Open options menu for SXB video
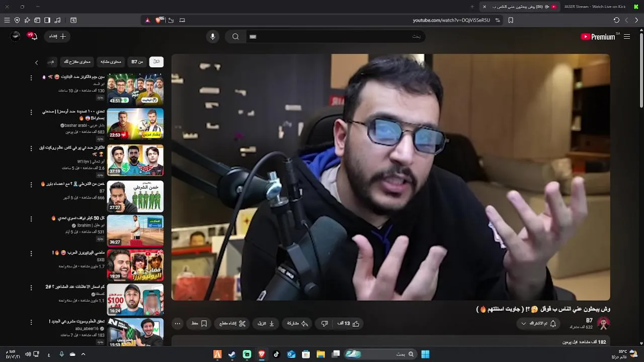The height and width of the screenshot is (362, 644). [31, 253]
